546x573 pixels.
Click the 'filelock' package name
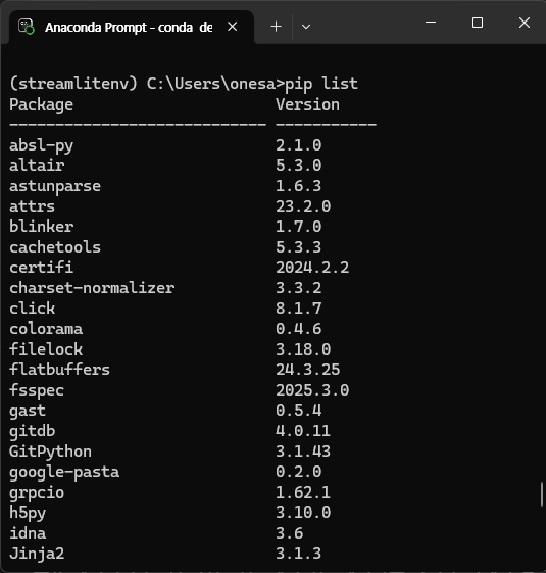pyautogui.click(x=46, y=349)
